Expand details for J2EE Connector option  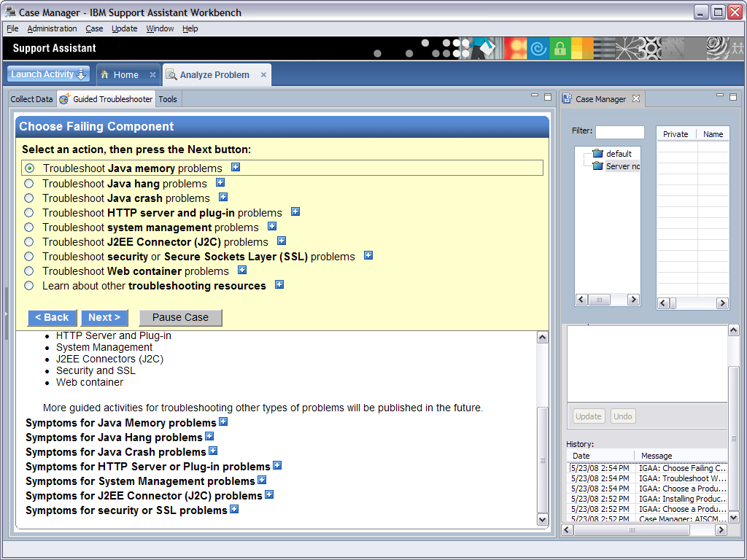282,241
